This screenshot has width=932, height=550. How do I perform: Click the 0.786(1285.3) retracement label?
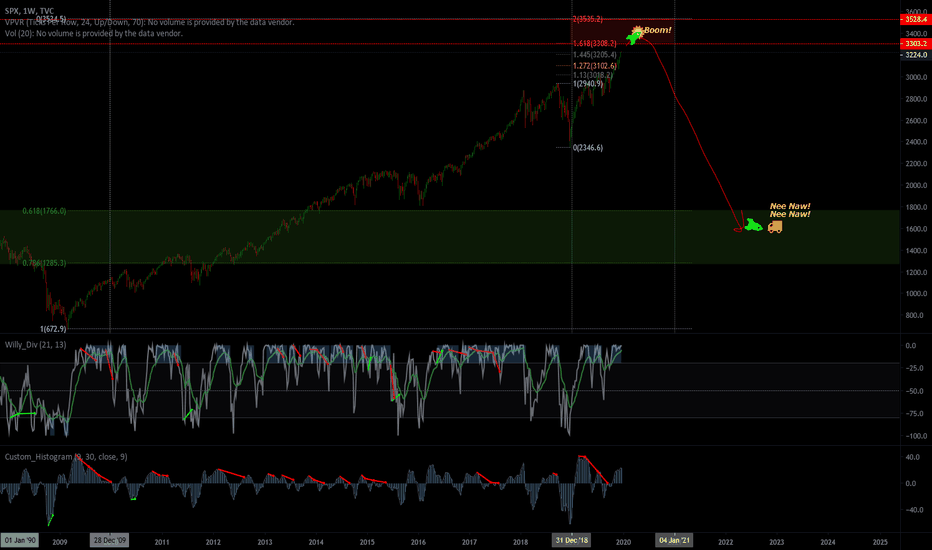[44, 263]
